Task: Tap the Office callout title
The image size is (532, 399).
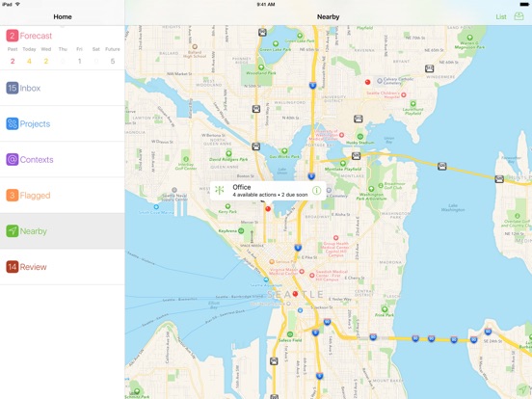Action: click(242, 187)
